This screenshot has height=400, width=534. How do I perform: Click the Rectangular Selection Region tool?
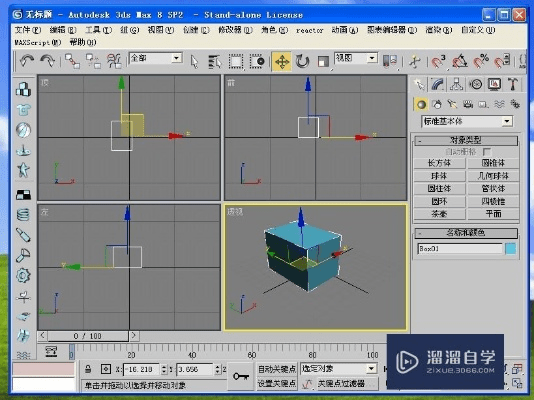tap(236, 62)
